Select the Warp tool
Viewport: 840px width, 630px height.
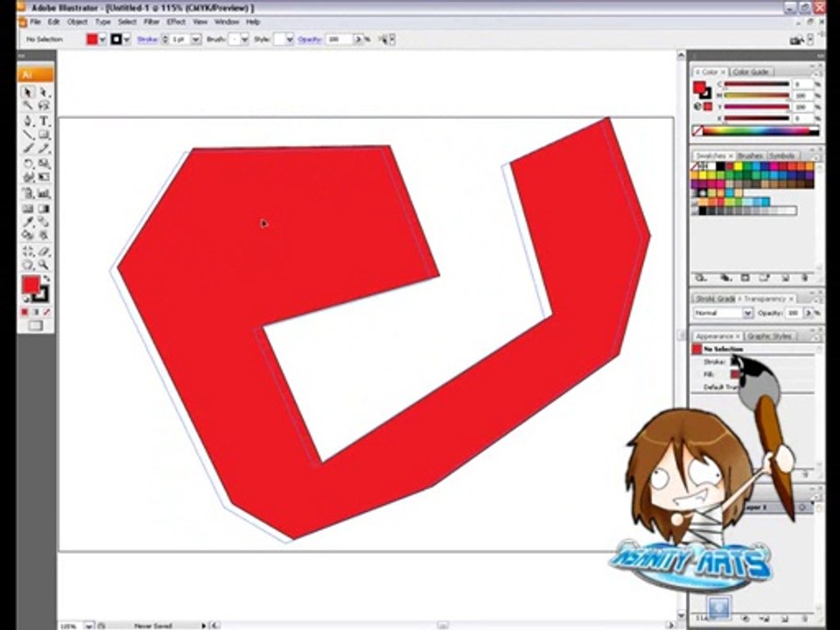pyautogui.click(x=28, y=177)
